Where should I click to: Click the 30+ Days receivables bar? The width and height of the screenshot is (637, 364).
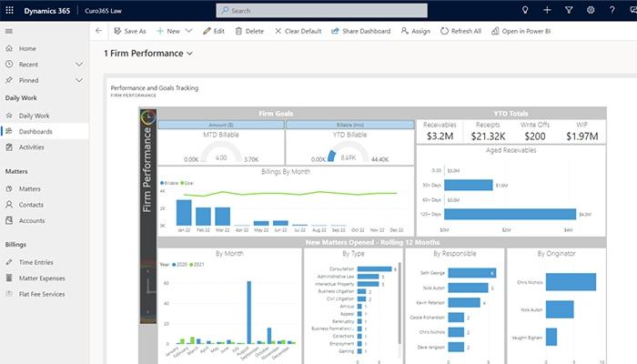point(469,185)
